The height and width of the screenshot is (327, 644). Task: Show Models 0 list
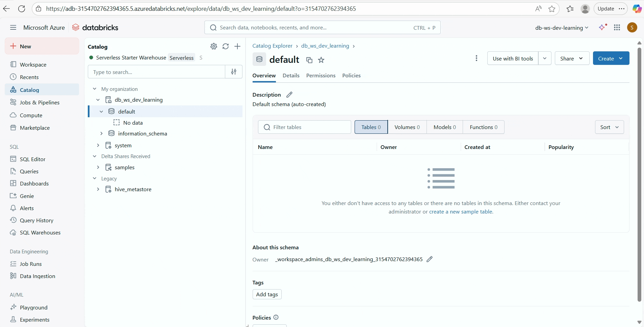[444, 127]
